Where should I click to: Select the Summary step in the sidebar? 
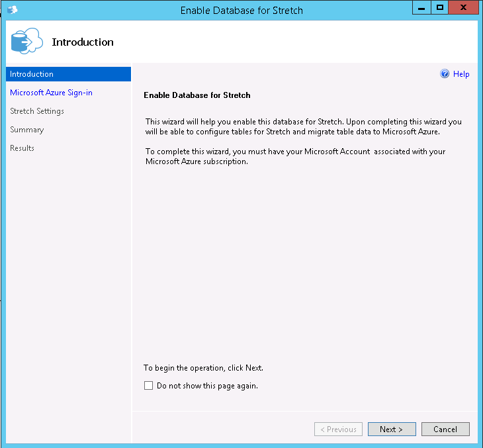click(27, 130)
